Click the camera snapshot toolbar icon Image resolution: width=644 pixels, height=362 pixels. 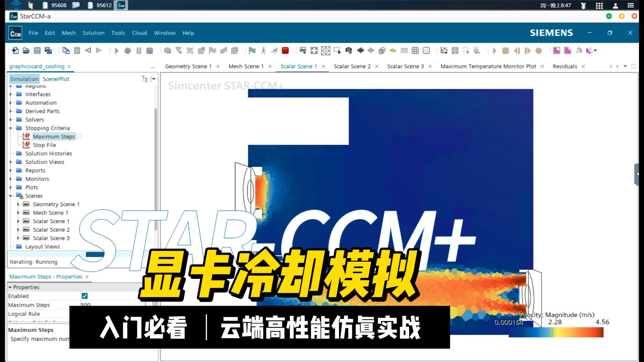348,51
